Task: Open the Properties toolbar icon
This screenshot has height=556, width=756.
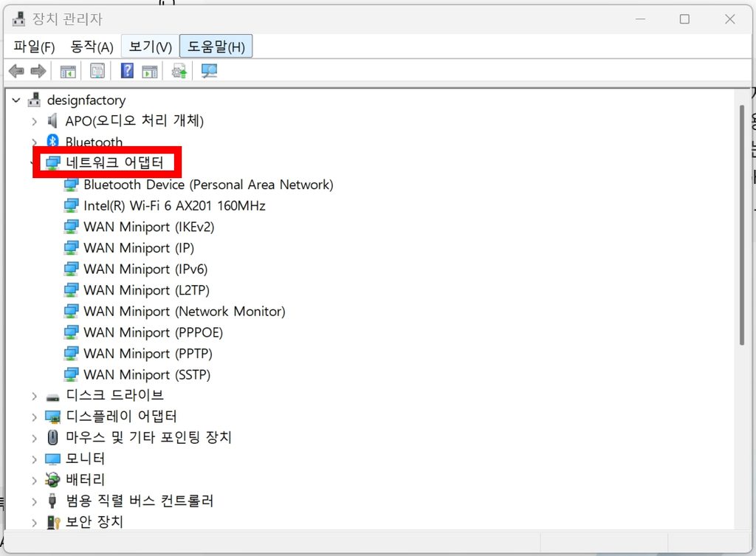Action: tap(97, 72)
